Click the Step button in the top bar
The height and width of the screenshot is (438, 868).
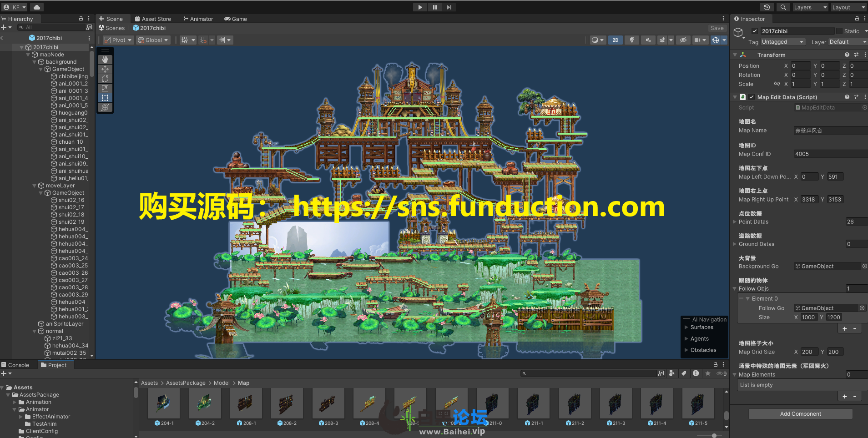(x=449, y=7)
